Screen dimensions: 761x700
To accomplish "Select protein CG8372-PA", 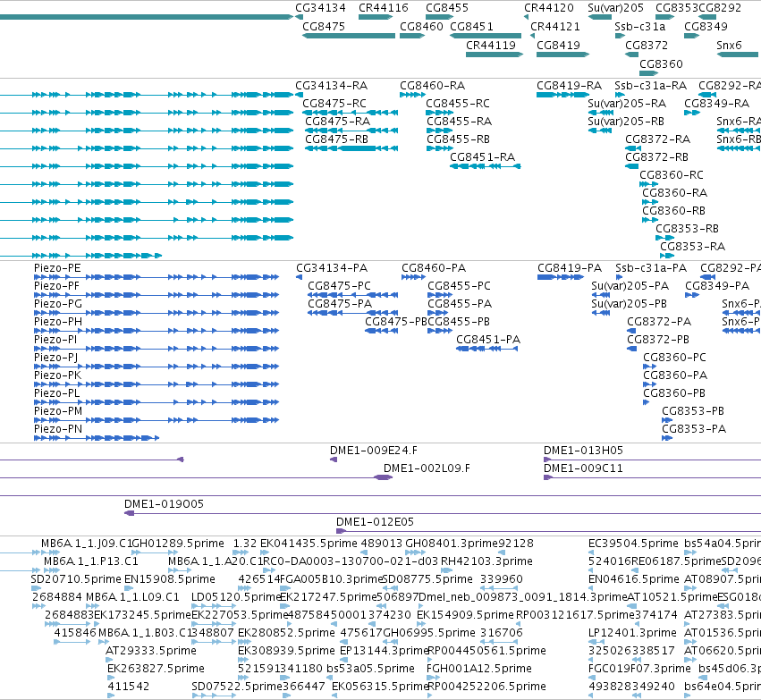I will [659, 322].
